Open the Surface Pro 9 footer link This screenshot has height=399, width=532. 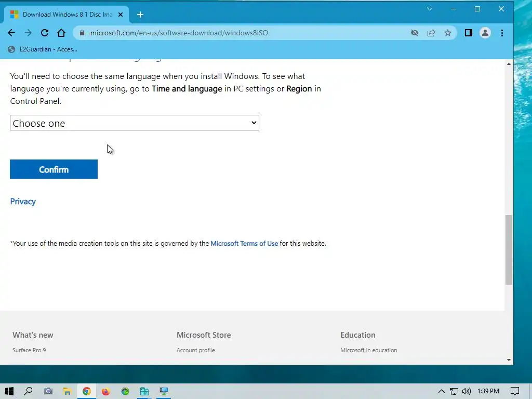click(x=29, y=350)
